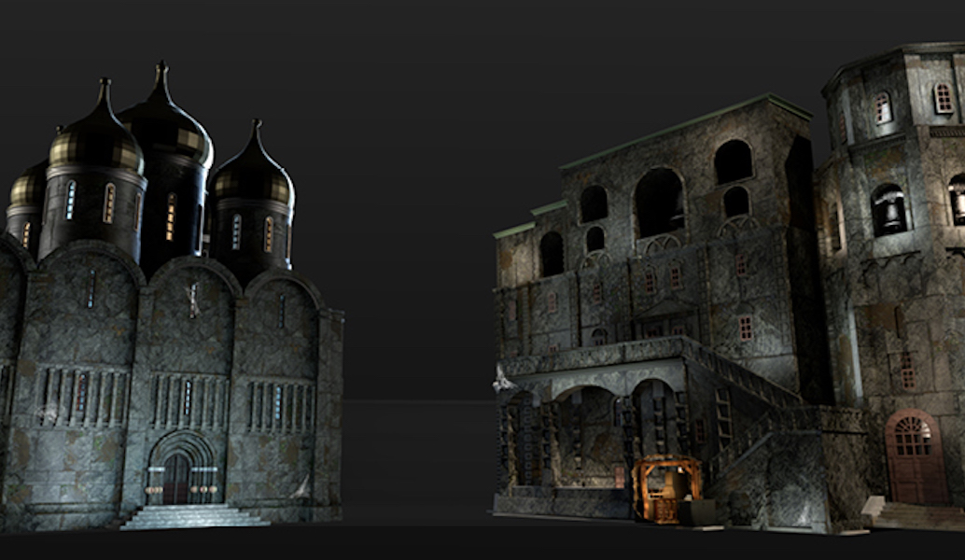Click the lit wooden booth at palace base
Viewport: 965px width, 560px height.
[666, 489]
